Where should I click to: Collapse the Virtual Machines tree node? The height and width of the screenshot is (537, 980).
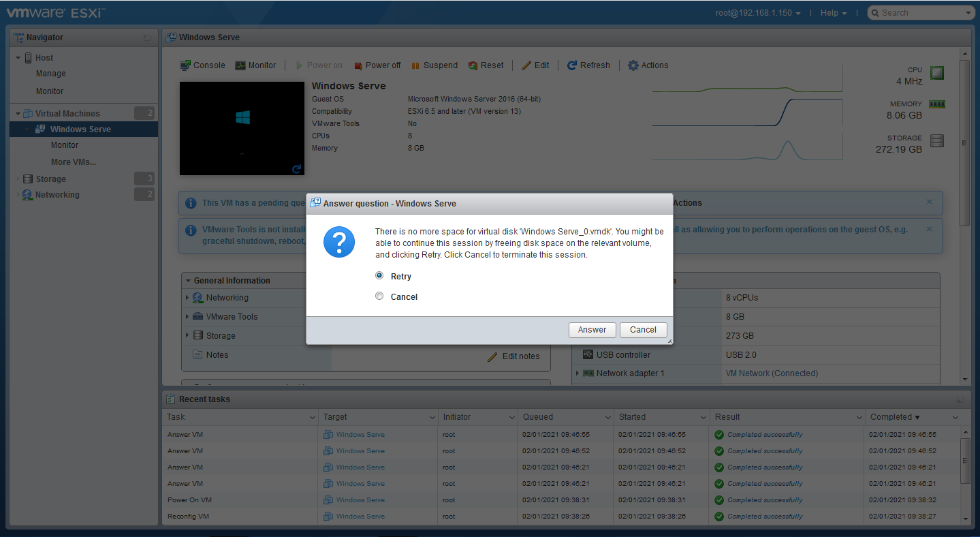pos(18,114)
